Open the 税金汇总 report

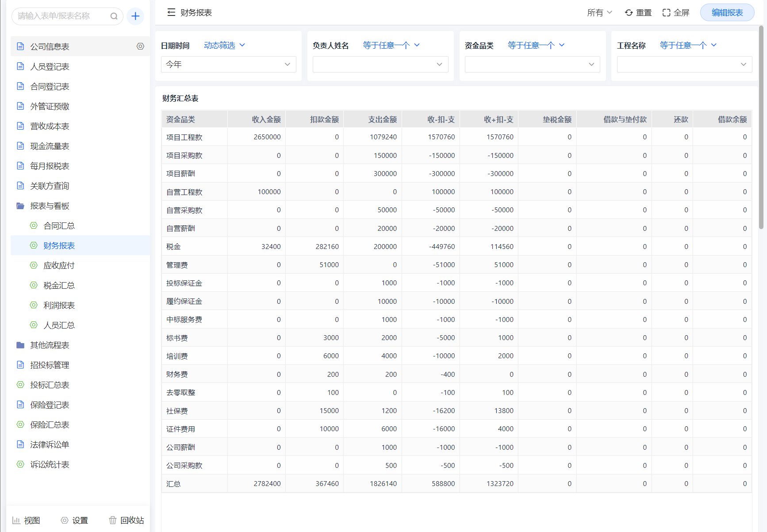(x=59, y=286)
